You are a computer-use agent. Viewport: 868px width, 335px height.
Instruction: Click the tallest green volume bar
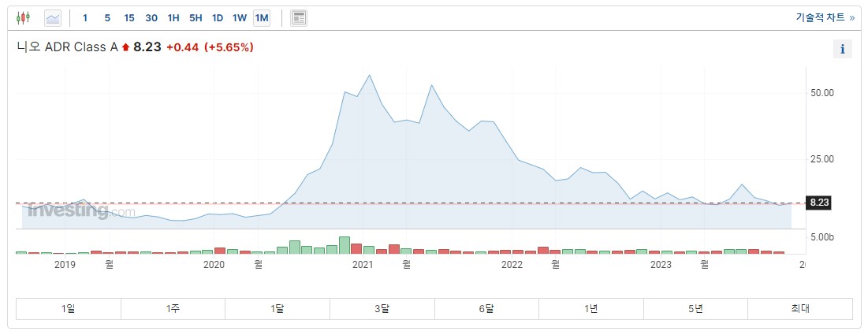pyautogui.click(x=345, y=245)
